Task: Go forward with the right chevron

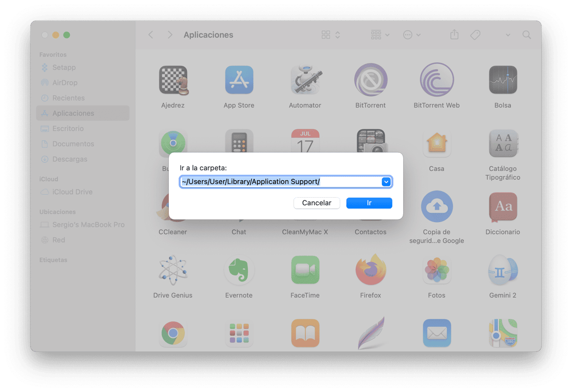Action: [x=170, y=35]
